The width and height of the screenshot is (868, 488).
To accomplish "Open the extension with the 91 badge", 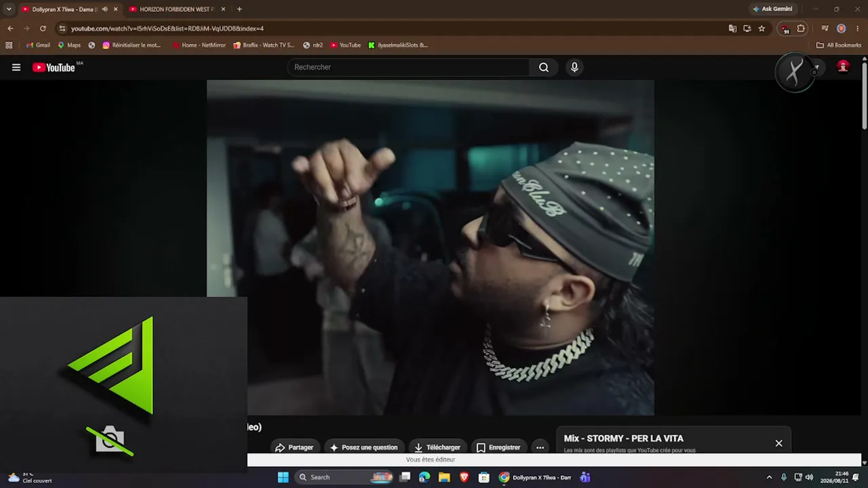I will [785, 29].
